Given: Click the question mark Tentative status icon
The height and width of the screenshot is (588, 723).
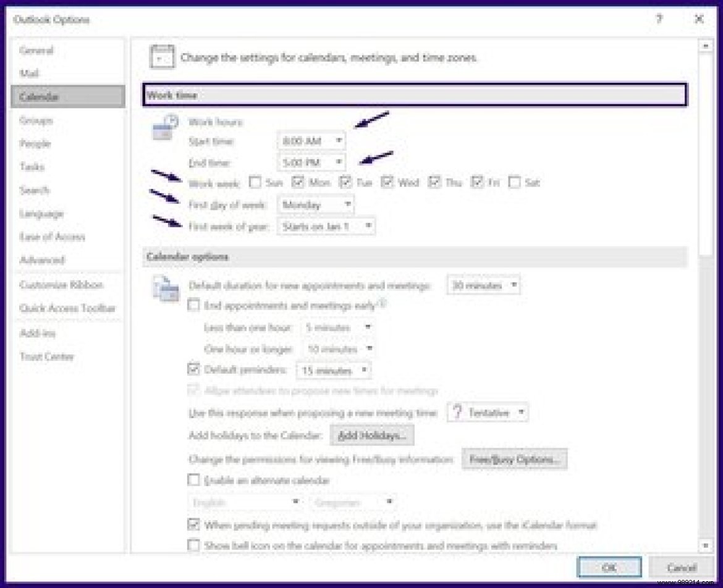Looking at the screenshot, I should tap(457, 413).
